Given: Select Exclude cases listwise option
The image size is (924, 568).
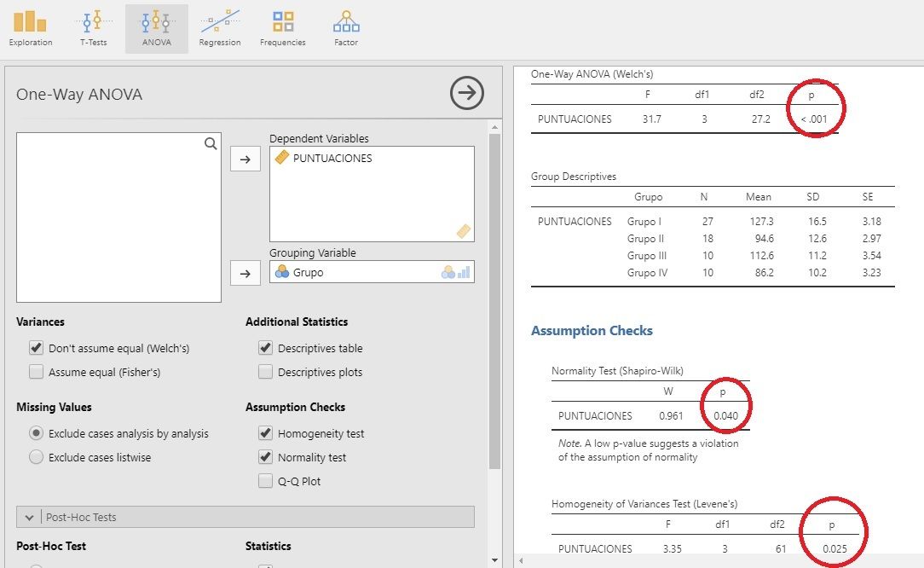Looking at the screenshot, I should pyautogui.click(x=36, y=457).
